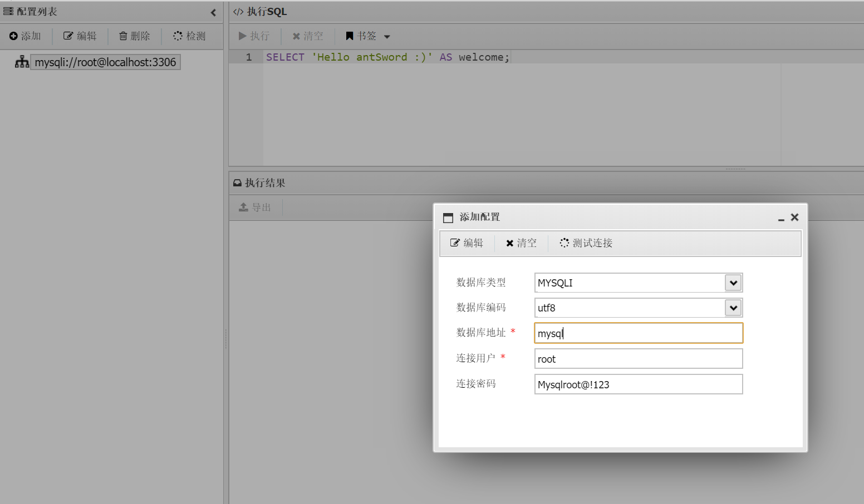Click 清空 in the 添加配置 dialog
This screenshot has width=864, height=504.
click(x=521, y=243)
